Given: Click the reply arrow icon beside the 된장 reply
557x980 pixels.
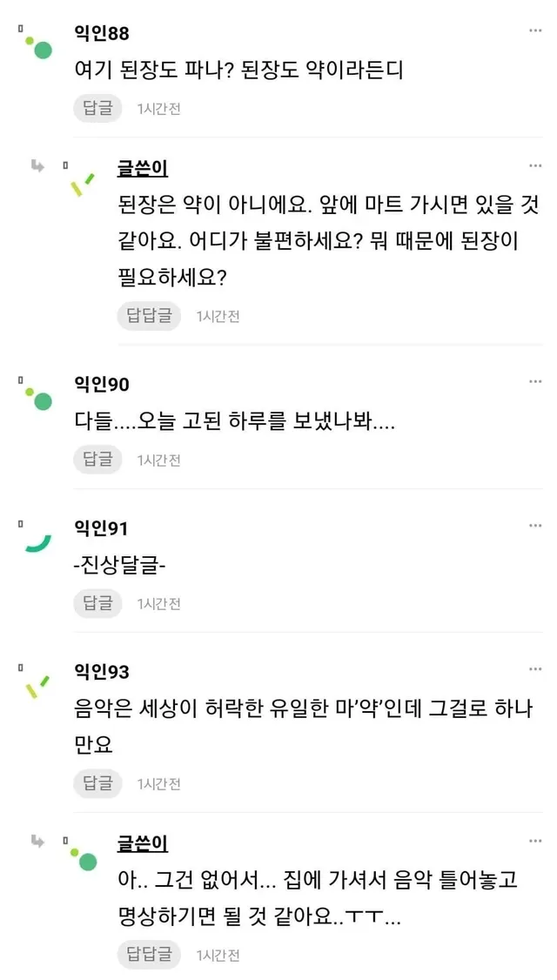Looking at the screenshot, I should point(37,165).
